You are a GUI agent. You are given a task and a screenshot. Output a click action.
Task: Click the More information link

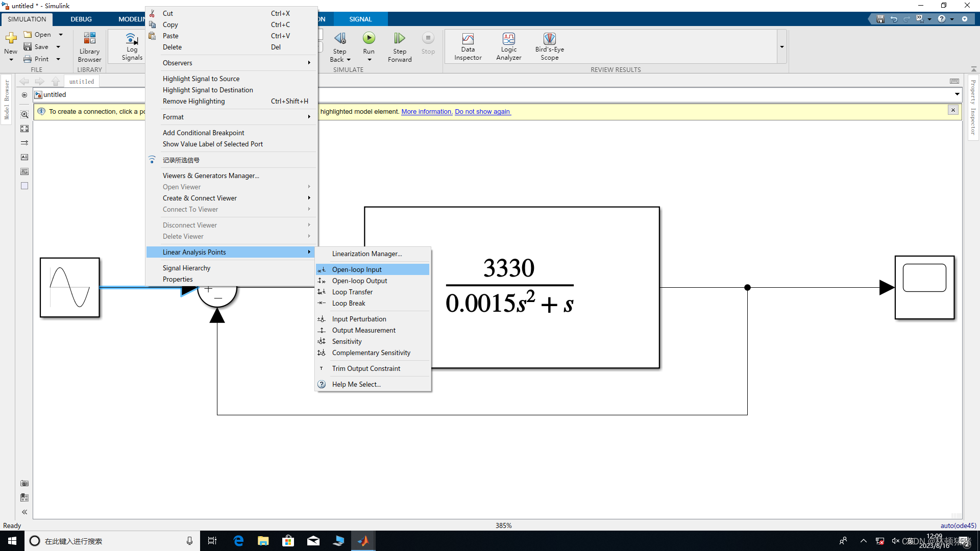tap(426, 111)
